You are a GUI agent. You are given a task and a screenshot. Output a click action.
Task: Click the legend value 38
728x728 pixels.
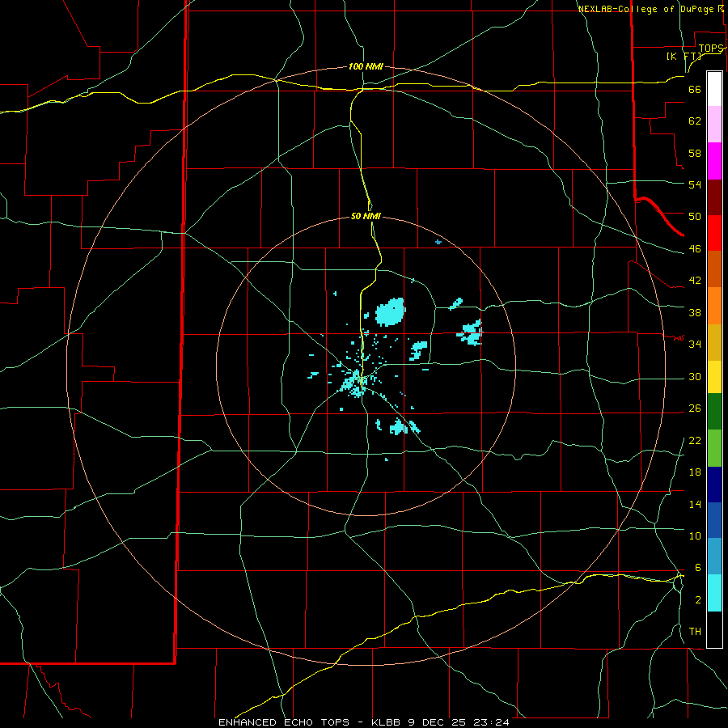coord(695,312)
